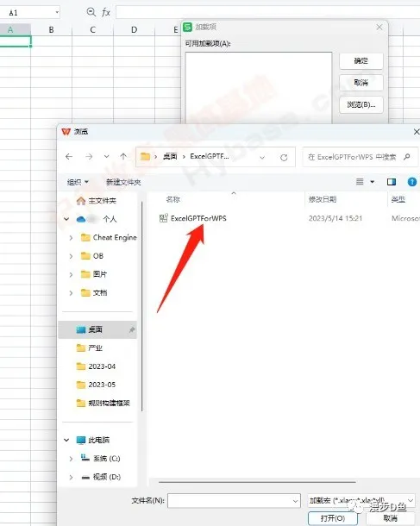The height and width of the screenshot is (526, 420).
Task: Click 桌面 in the address breadcrumb
Action: point(170,156)
